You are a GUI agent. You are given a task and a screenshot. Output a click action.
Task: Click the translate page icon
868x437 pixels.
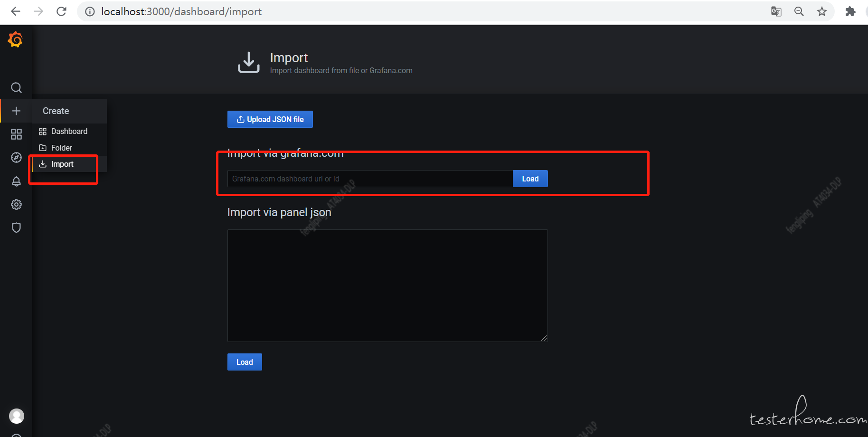tap(776, 11)
